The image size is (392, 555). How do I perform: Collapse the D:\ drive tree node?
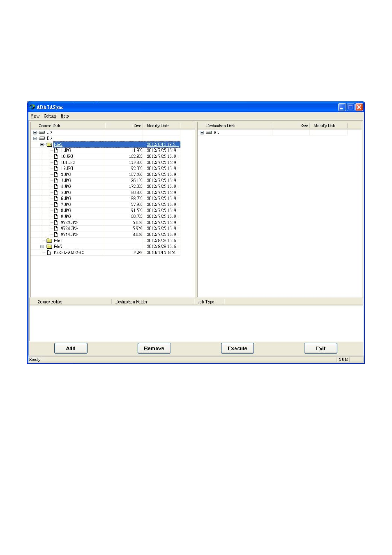point(35,139)
